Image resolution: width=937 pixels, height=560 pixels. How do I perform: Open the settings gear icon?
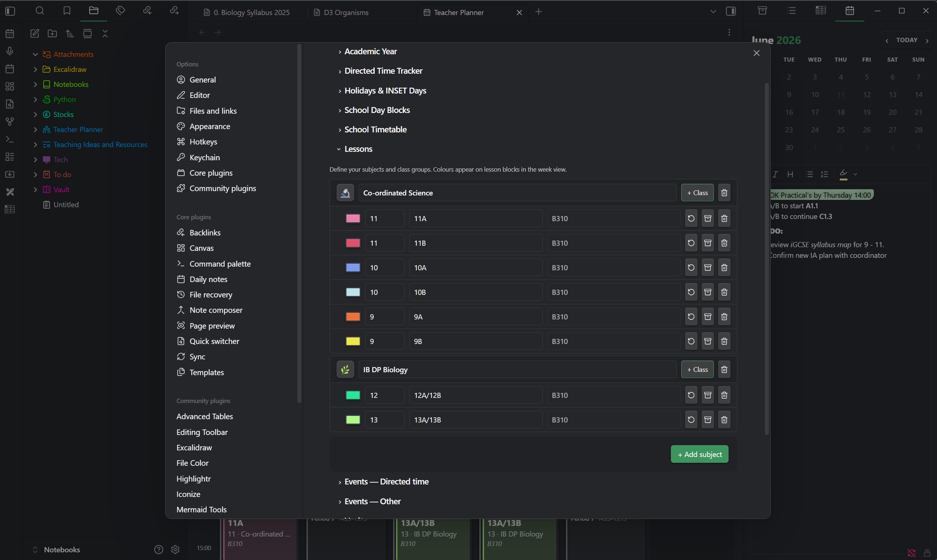click(175, 549)
